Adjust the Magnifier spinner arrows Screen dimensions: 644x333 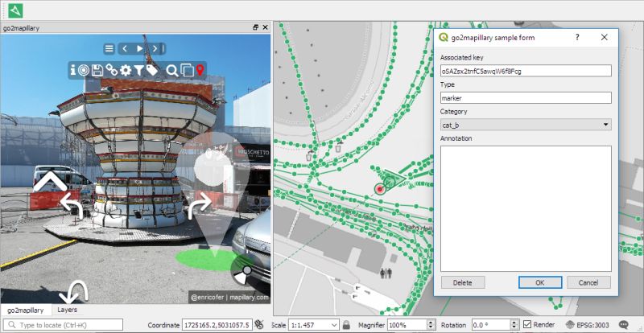(431, 325)
